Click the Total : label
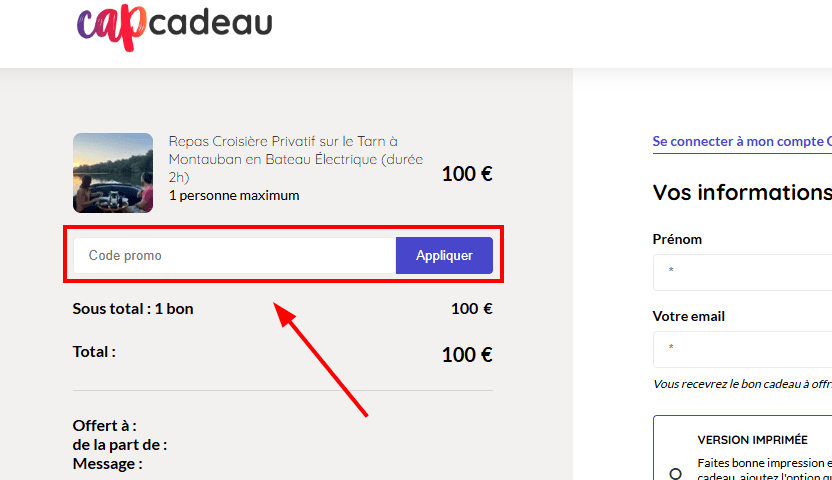Viewport: 832px width, 480px height. pyautogui.click(x=94, y=352)
